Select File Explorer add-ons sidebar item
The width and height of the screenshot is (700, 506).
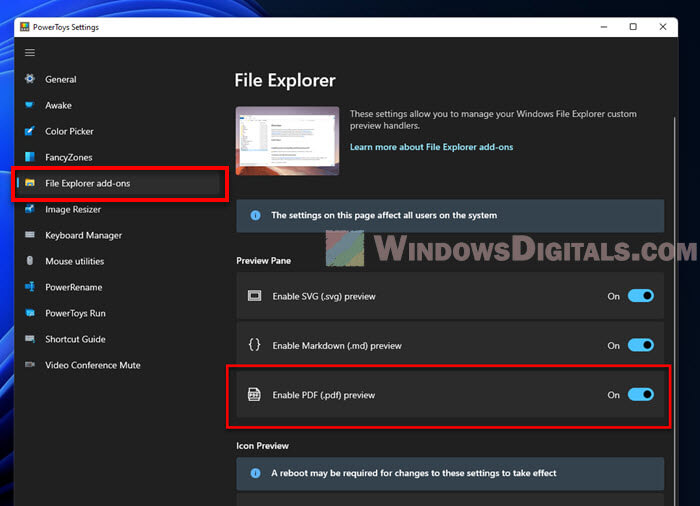[119, 183]
